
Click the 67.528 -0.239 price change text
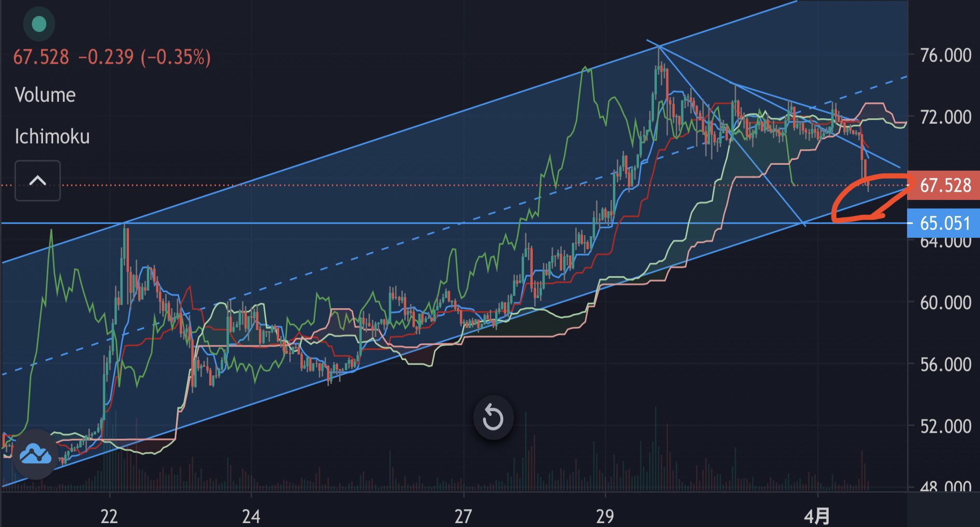[112, 57]
